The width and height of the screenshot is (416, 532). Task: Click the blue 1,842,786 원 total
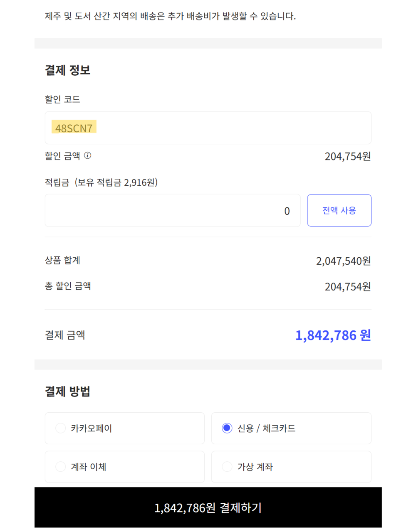[x=333, y=335]
